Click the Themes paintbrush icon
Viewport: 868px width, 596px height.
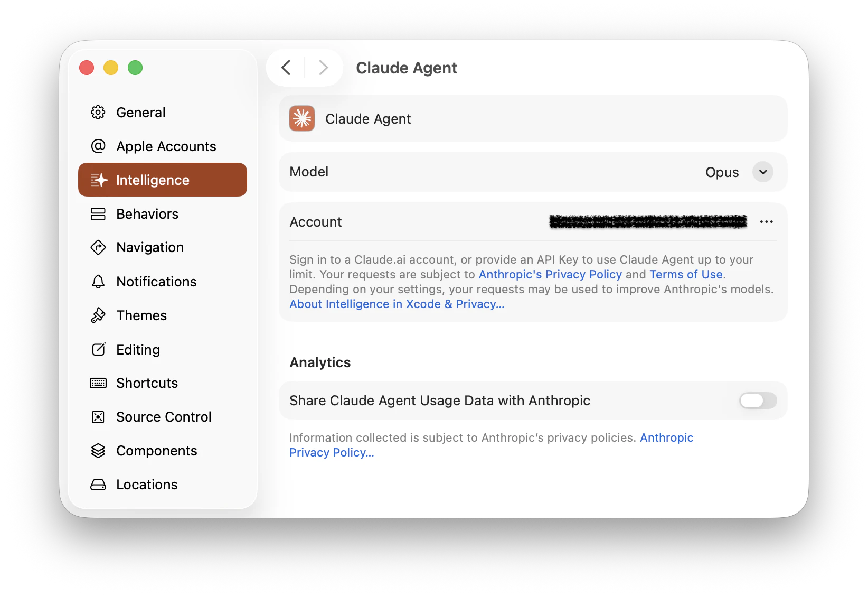coord(98,315)
